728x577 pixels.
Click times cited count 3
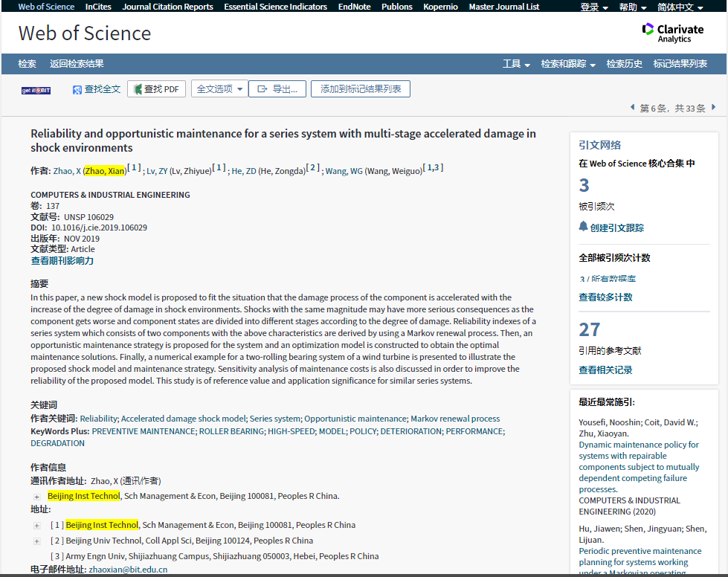(584, 186)
